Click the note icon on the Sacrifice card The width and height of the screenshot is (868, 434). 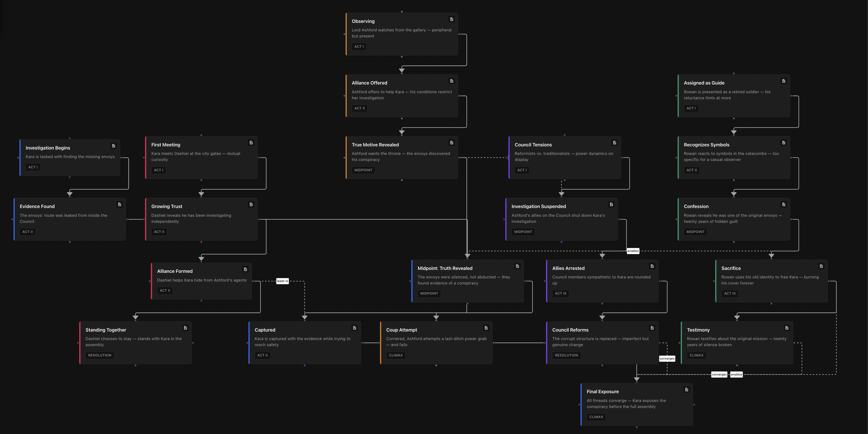click(822, 266)
